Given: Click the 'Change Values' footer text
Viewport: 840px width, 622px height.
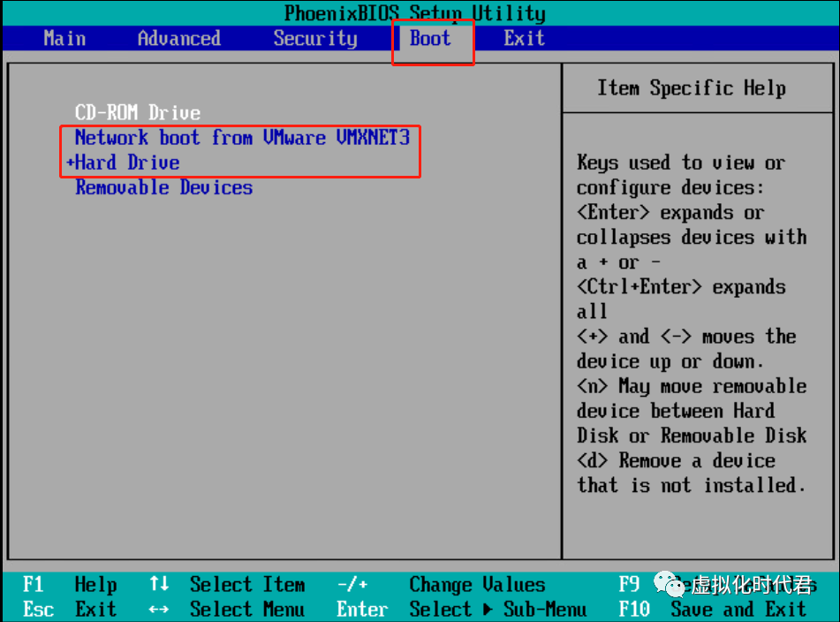Looking at the screenshot, I should tap(477, 585).
